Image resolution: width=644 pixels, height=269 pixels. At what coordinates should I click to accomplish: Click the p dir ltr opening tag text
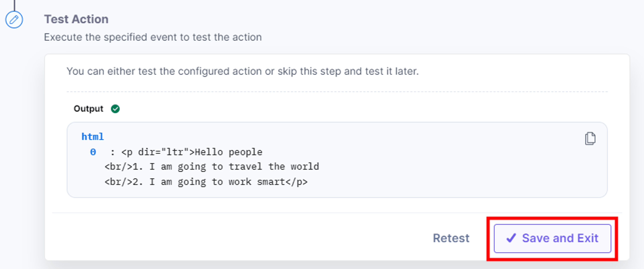[x=158, y=152]
